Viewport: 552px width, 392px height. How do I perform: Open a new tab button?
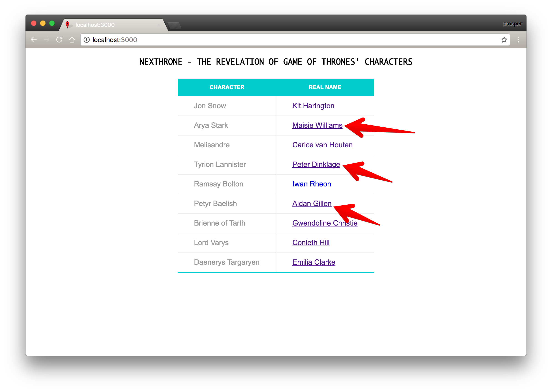pos(174,25)
